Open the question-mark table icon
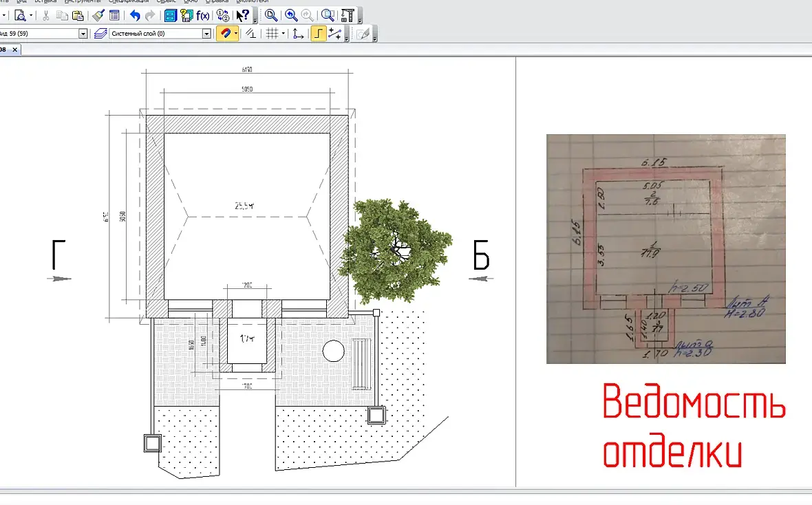 187,16
